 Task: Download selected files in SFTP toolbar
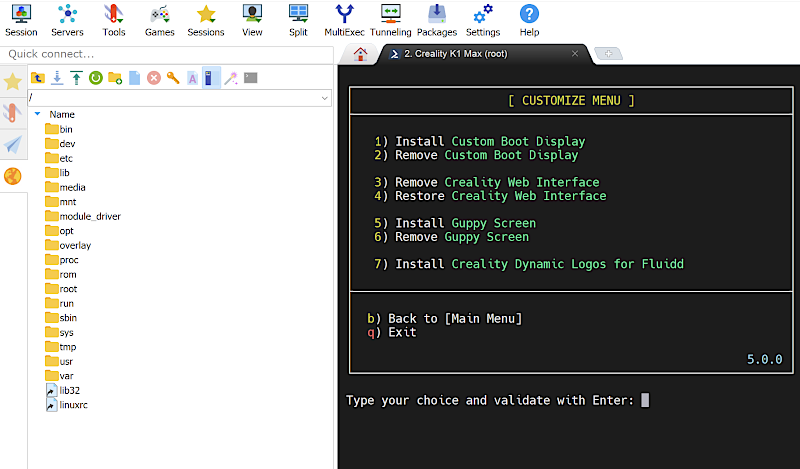coord(57,78)
